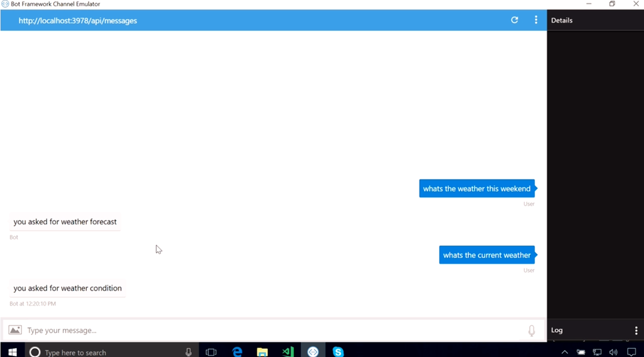The height and width of the screenshot is (357, 644).
Task: Open the Windows Start menu
Action: (x=13, y=352)
